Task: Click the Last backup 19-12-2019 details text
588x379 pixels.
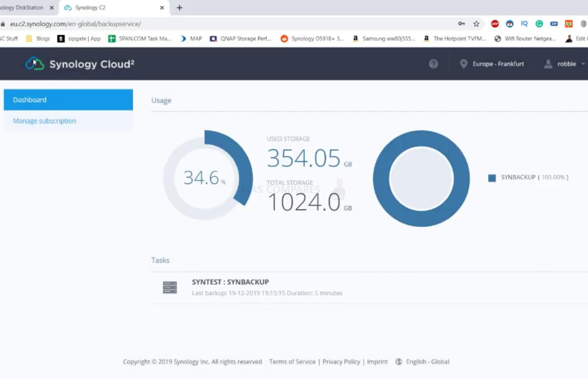Action: pos(267,293)
